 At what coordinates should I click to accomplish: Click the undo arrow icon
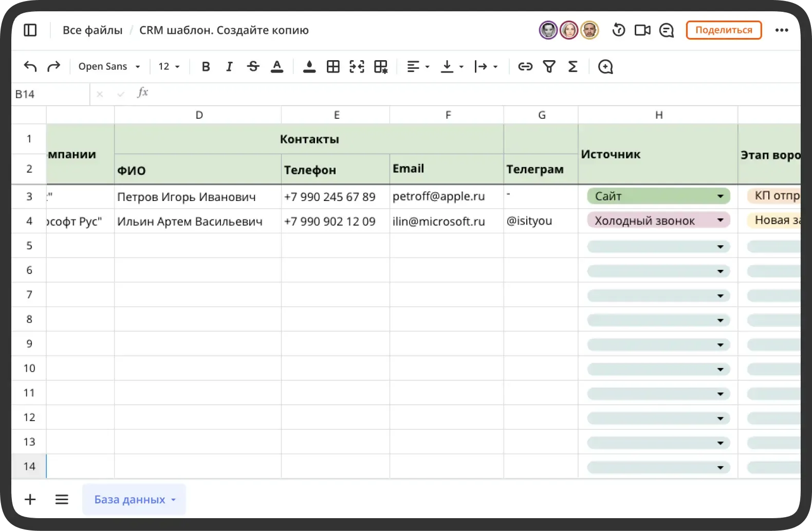[x=30, y=66]
